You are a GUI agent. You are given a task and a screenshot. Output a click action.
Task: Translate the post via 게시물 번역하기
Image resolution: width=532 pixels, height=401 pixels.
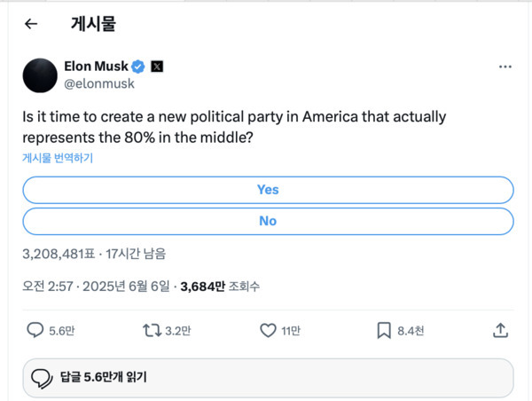tap(58, 158)
